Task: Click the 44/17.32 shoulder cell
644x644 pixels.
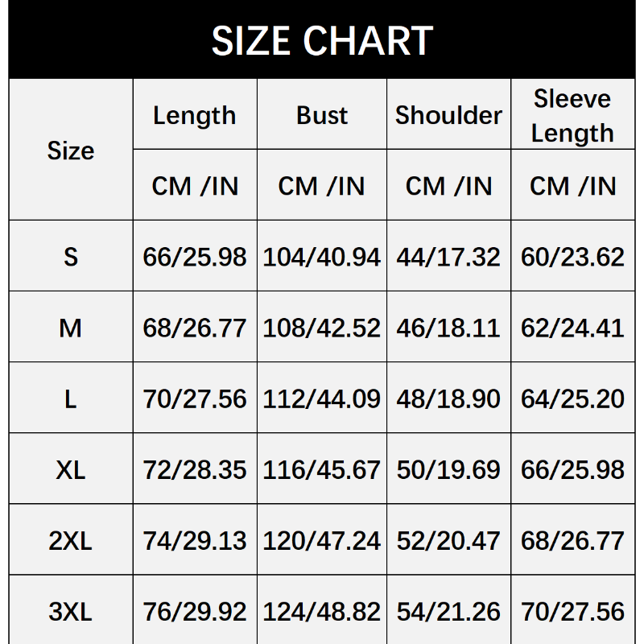Action: [x=448, y=257]
